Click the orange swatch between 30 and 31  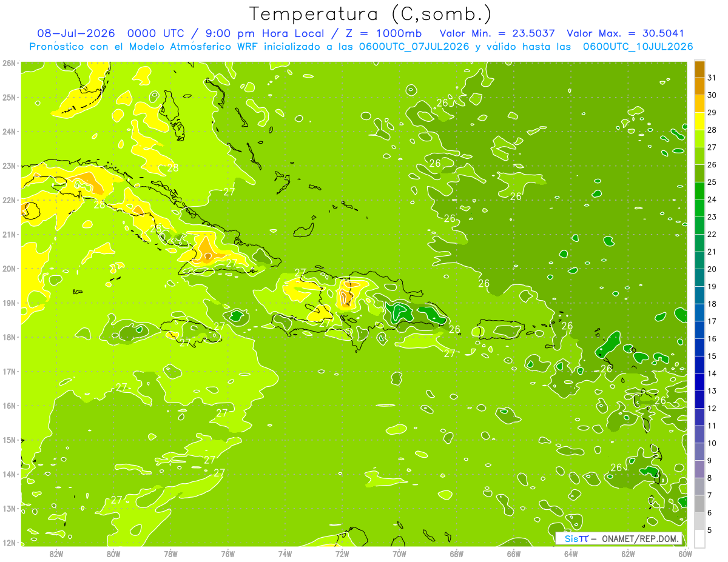pos(699,87)
